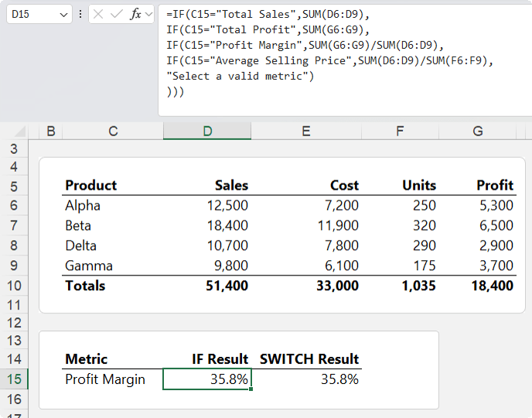The height and width of the screenshot is (418, 532).
Task: Click the Profit Margin metric cell
Action: click(x=113, y=379)
